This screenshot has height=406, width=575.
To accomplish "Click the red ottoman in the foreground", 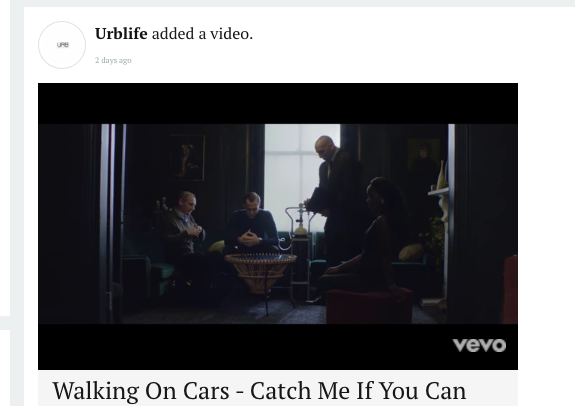I will [x=369, y=305].
